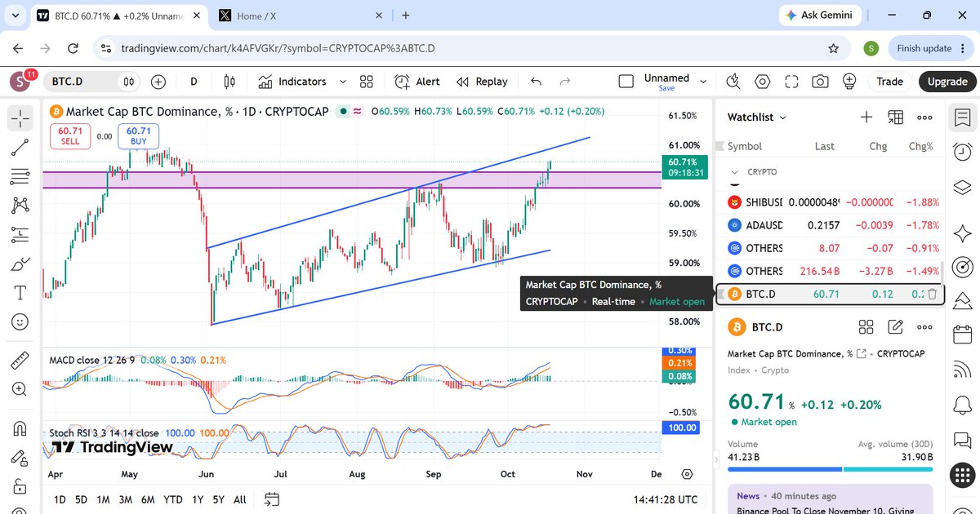This screenshot has width=980, height=514.
Task: Change the D chart interval
Action: (194, 82)
